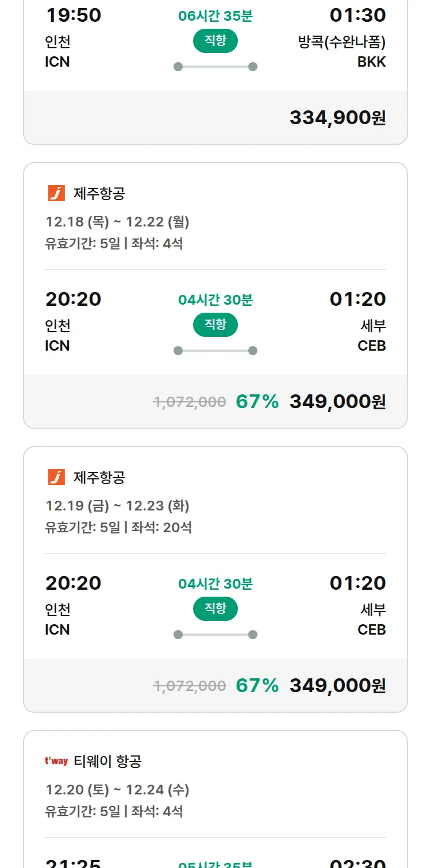Click the route line on the 12.19 Cebu flight
The height and width of the screenshot is (868, 431).
tap(215, 635)
